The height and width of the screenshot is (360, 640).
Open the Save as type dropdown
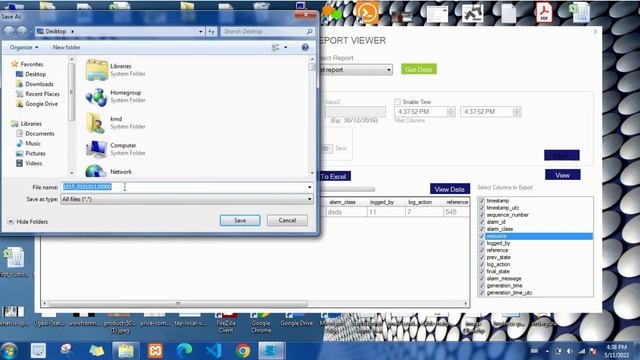309,199
